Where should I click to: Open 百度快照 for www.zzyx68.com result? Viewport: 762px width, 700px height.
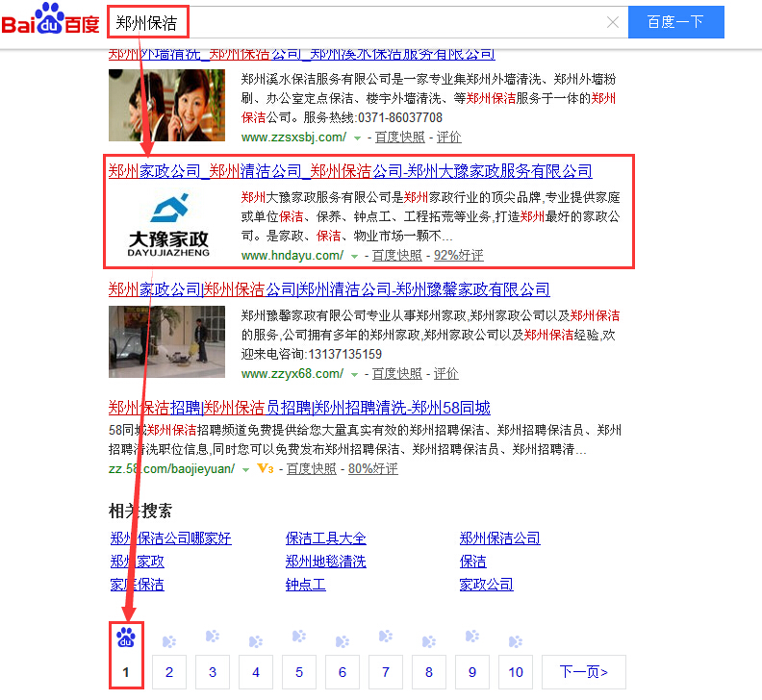[x=397, y=374]
